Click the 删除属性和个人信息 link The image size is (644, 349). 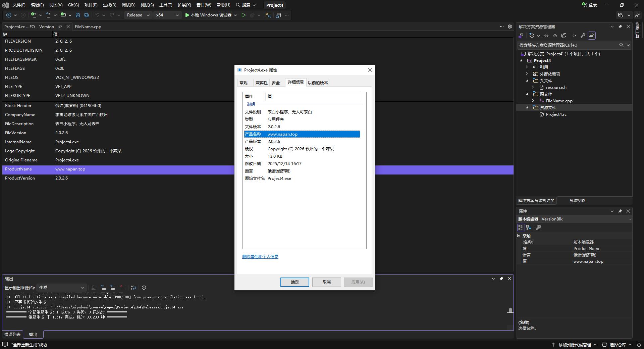(x=260, y=257)
